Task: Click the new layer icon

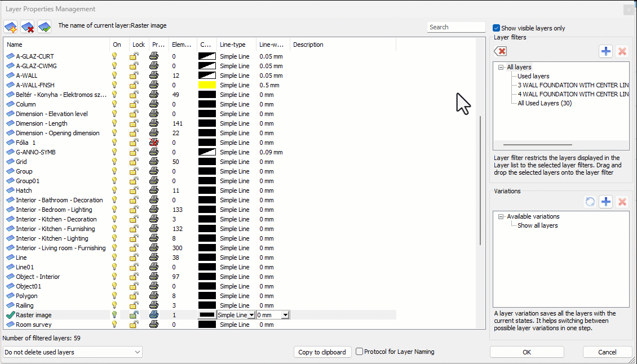Action: [x=11, y=27]
